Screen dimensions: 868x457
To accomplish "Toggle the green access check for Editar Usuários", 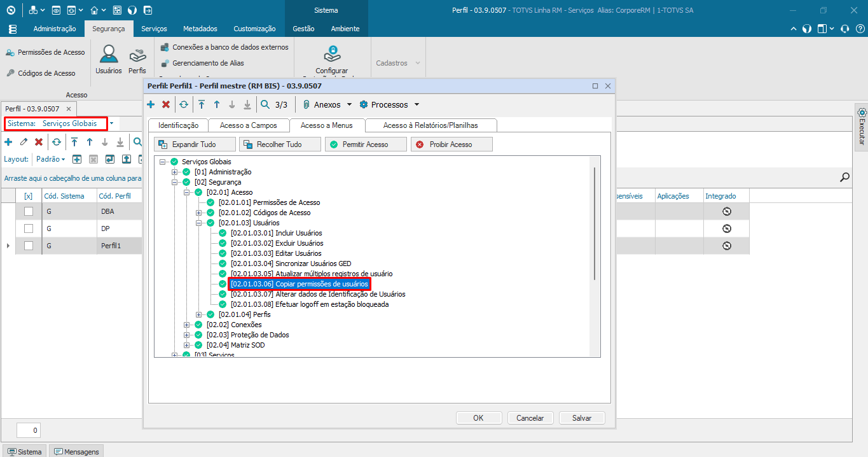I will click(223, 253).
